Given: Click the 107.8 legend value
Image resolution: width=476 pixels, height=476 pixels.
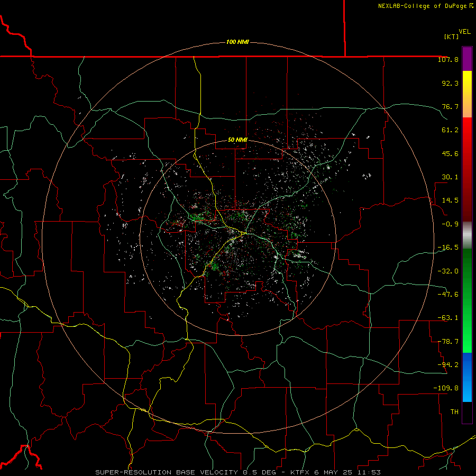Looking at the screenshot, I should [448, 59].
